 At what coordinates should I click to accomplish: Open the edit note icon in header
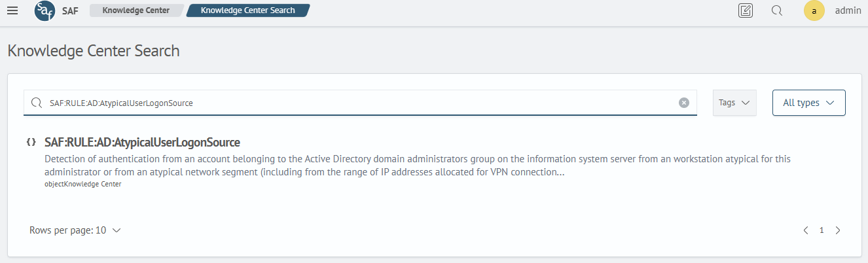pyautogui.click(x=745, y=10)
